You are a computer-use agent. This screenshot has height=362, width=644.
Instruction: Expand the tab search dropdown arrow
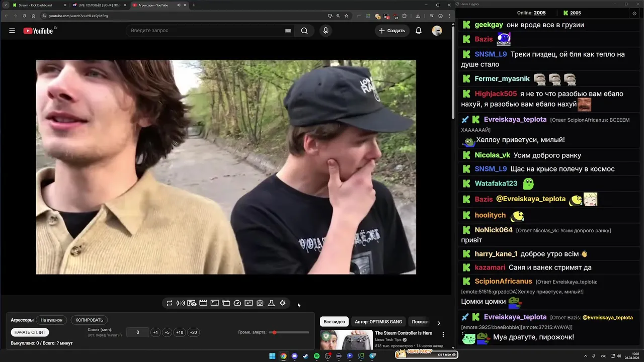click(x=5, y=5)
